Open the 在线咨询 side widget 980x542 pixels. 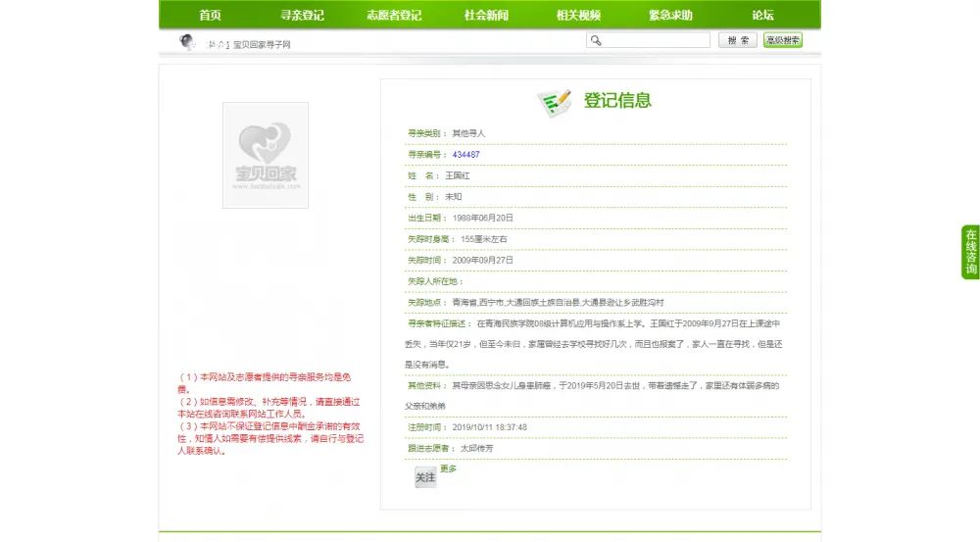[970, 252]
